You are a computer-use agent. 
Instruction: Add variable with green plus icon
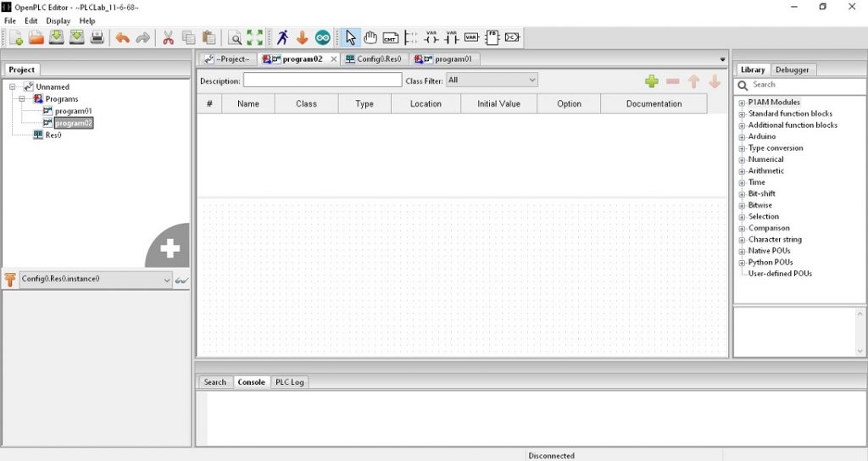[x=652, y=81]
